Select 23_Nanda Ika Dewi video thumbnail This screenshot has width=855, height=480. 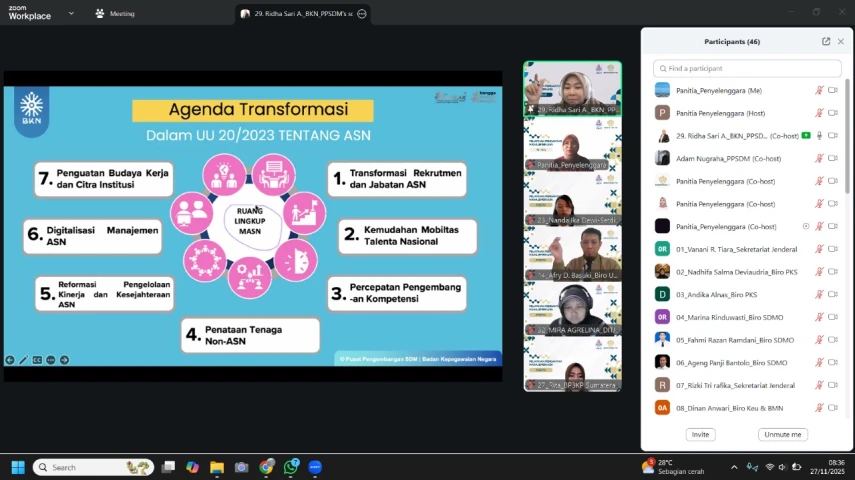(573, 199)
